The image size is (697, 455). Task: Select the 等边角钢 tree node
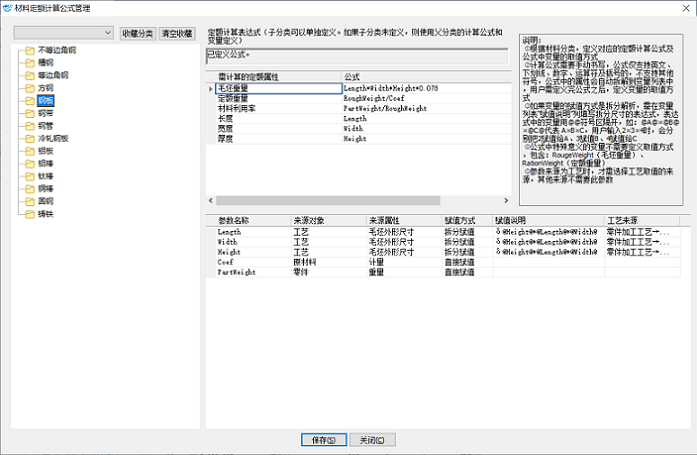(x=53, y=75)
